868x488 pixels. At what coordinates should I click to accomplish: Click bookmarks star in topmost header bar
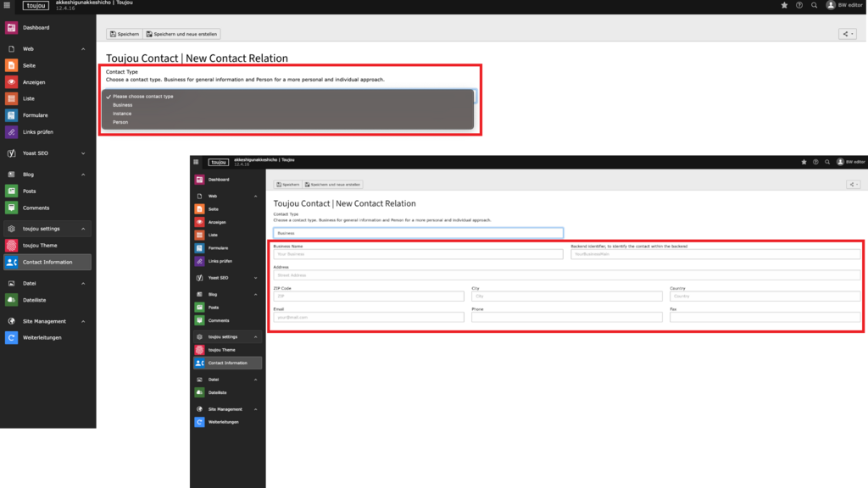783,5
